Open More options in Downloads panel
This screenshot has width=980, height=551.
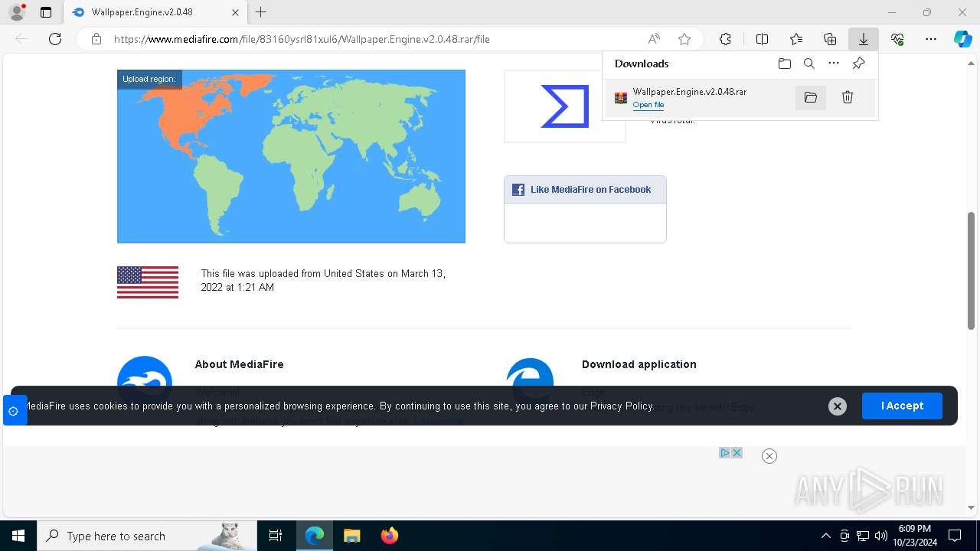tap(834, 64)
